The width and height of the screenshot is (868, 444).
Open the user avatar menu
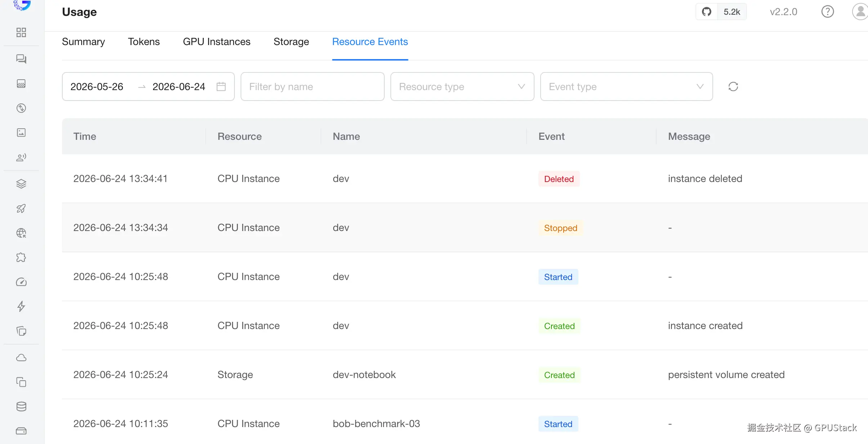(x=860, y=12)
